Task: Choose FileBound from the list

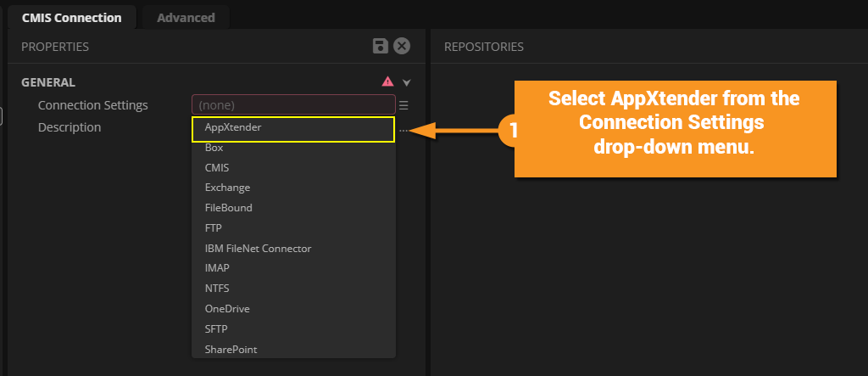Action: (228, 208)
